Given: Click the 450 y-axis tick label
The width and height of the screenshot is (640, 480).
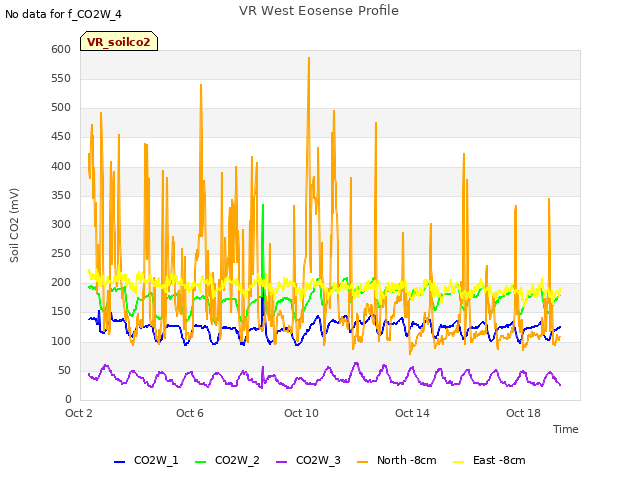Looking at the screenshot, I should click(x=61, y=137).
